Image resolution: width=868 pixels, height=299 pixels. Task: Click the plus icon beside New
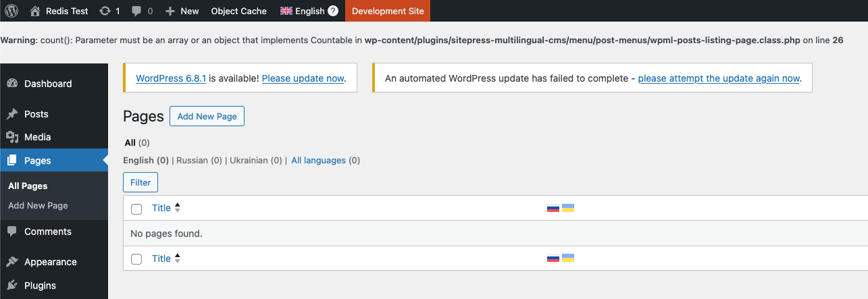click(170, 11)
